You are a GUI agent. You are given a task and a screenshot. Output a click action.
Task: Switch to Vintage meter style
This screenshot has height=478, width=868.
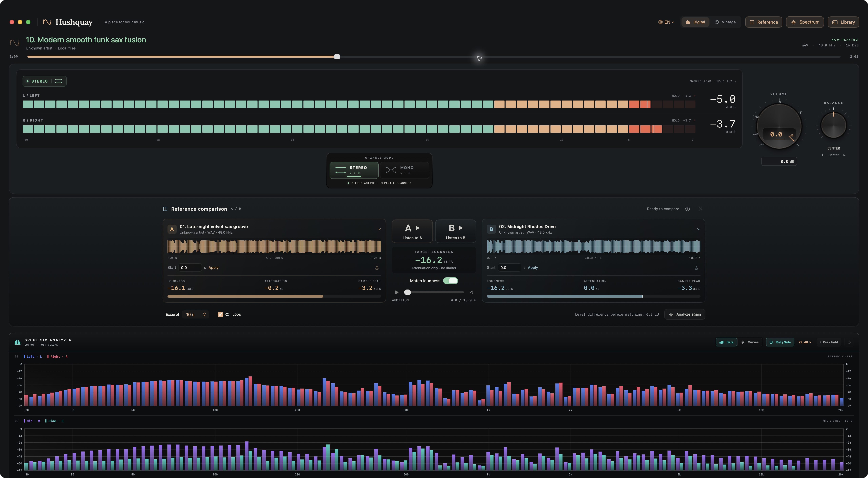tap(725, 22)
